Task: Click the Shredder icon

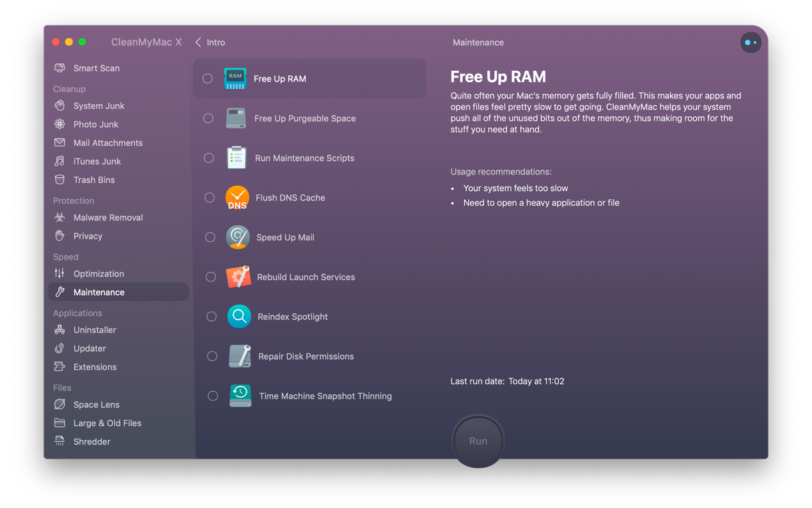Action: tap(60, 442)
